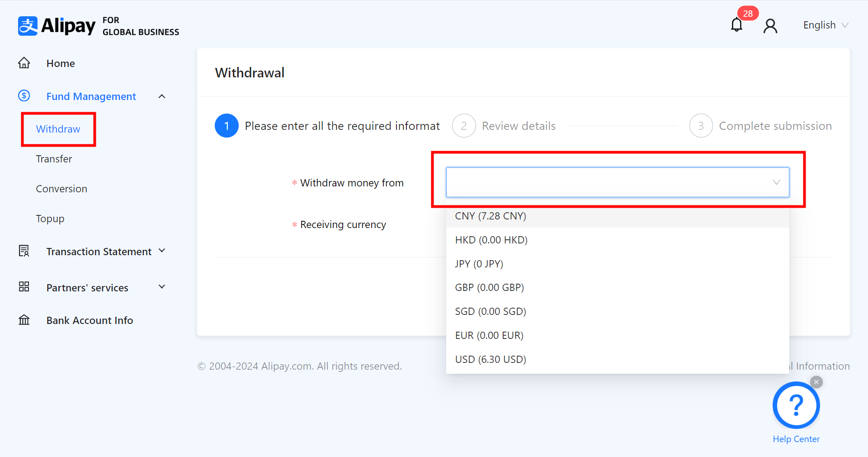Image resolution: width=868 pixels, height=457 pixels.
Task: Click the Home house icon
Action: click(x=24, y=63)
